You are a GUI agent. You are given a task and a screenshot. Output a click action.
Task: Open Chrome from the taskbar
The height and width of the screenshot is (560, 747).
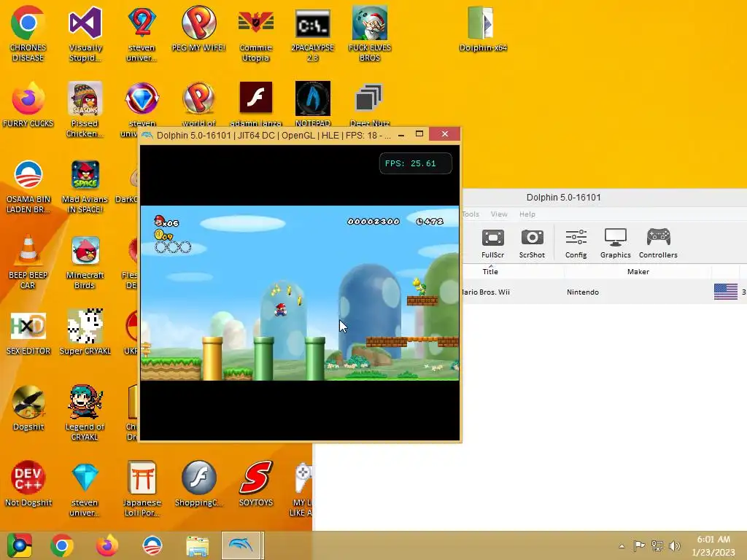click(x=61, y=545)
